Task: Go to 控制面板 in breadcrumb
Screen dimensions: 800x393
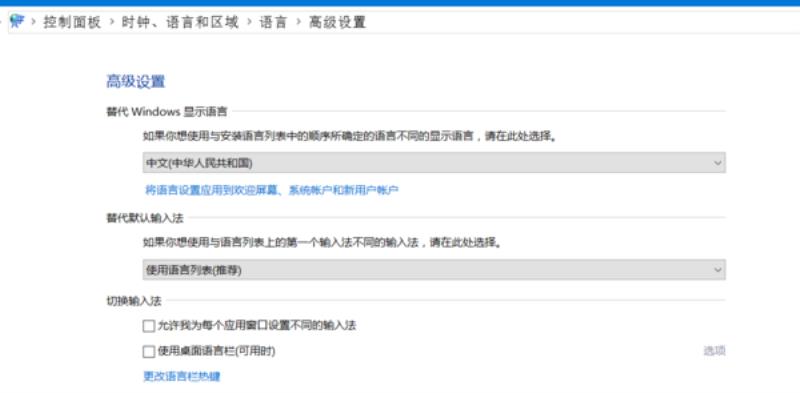Action: point(72,22)
